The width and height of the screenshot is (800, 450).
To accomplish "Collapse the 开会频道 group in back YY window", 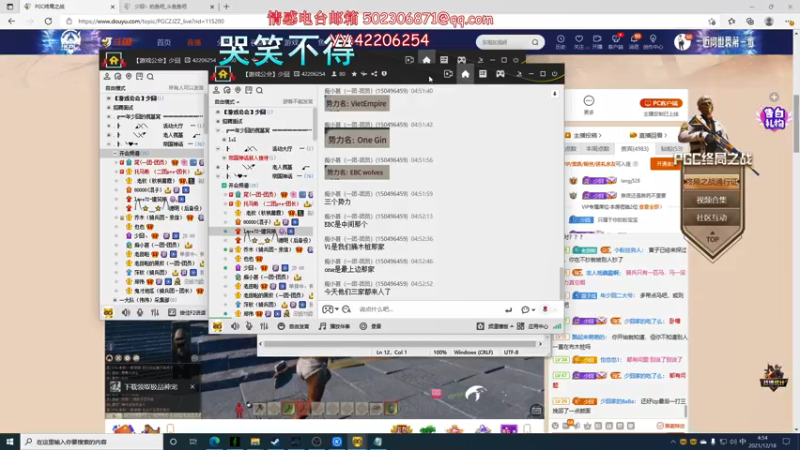I will (115, 153).
